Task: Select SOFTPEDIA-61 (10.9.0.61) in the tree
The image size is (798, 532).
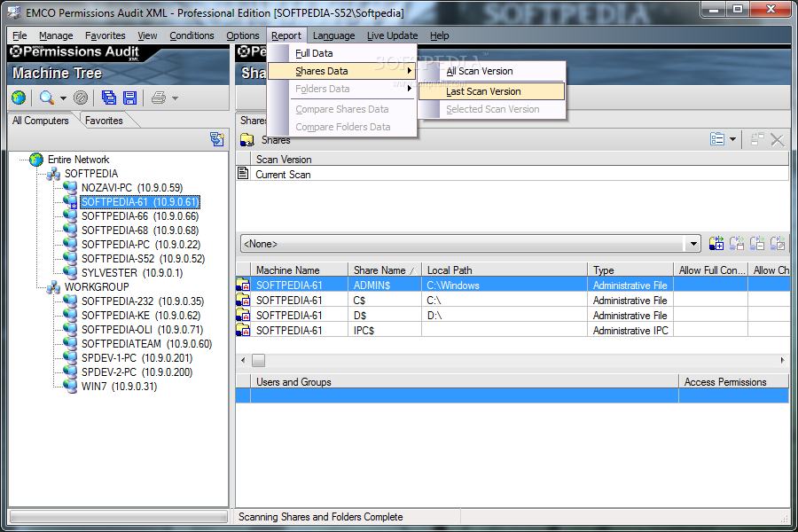Action: pos(140,202)
